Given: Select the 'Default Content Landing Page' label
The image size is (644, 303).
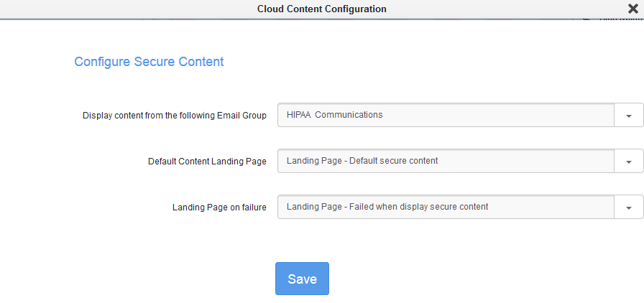Looking at the screenshot, I should coord(207,162).
